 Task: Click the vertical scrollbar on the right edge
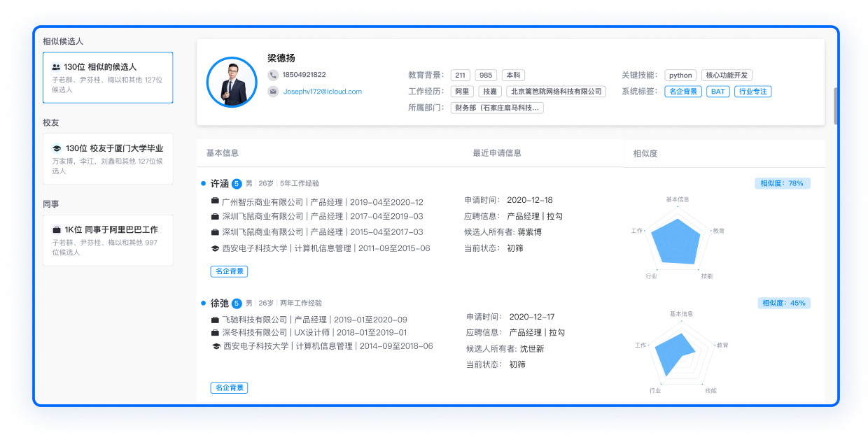point(835,105)
